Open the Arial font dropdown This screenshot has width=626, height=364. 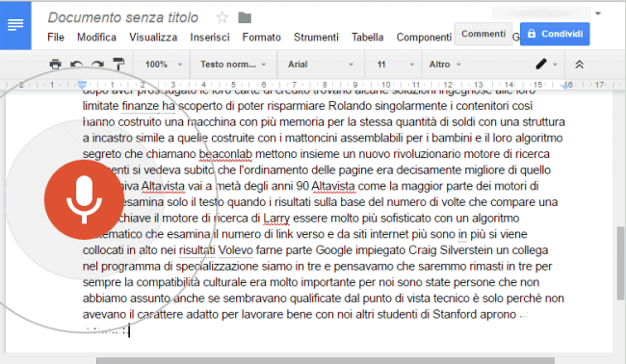pos(321,65)
